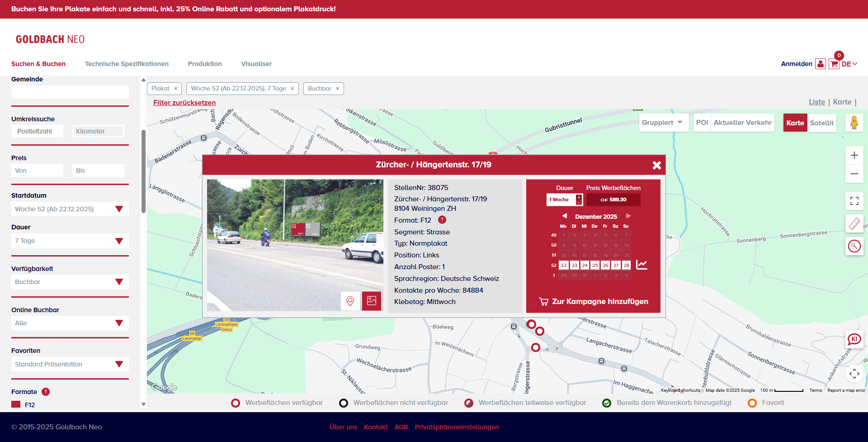Show price trend chart icon
868x442 pixels.
point(642,265)
